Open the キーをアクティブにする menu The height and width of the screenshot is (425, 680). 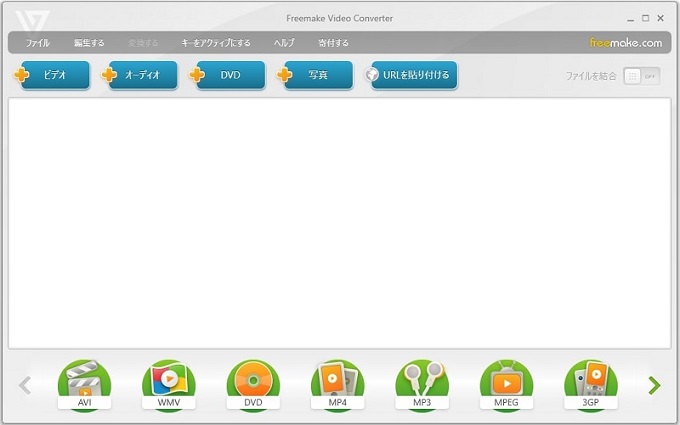point(216,43)
